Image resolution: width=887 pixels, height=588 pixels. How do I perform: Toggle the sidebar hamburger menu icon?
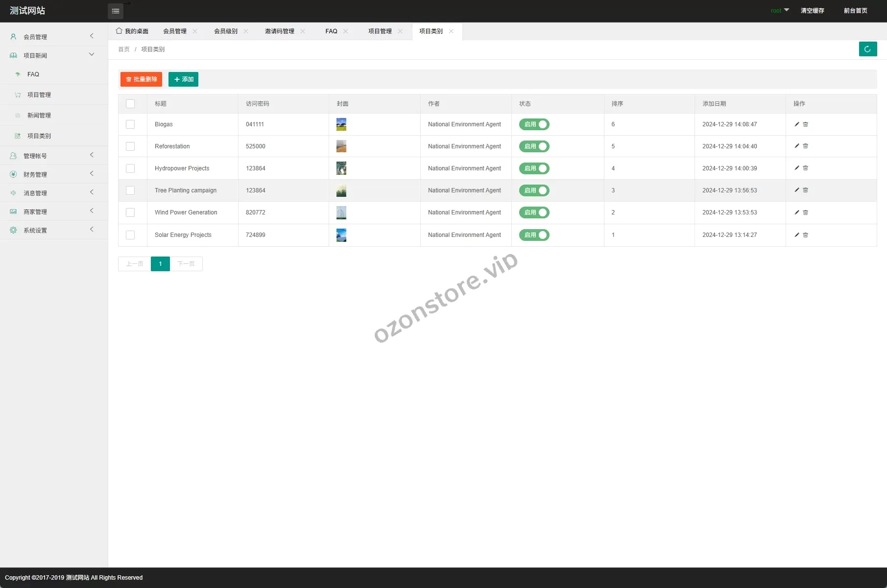116,11
